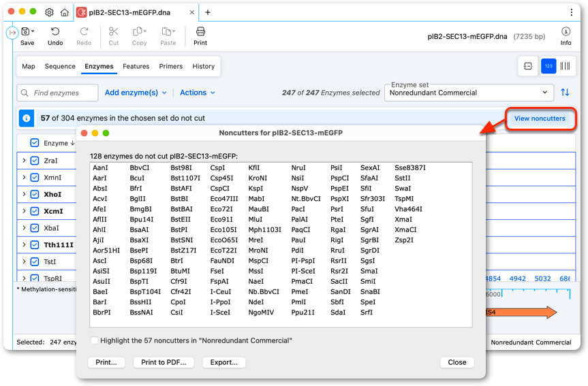Screen dimensions: 588x386
Task: Switch to the Map tab
Action: click(29, 66)
